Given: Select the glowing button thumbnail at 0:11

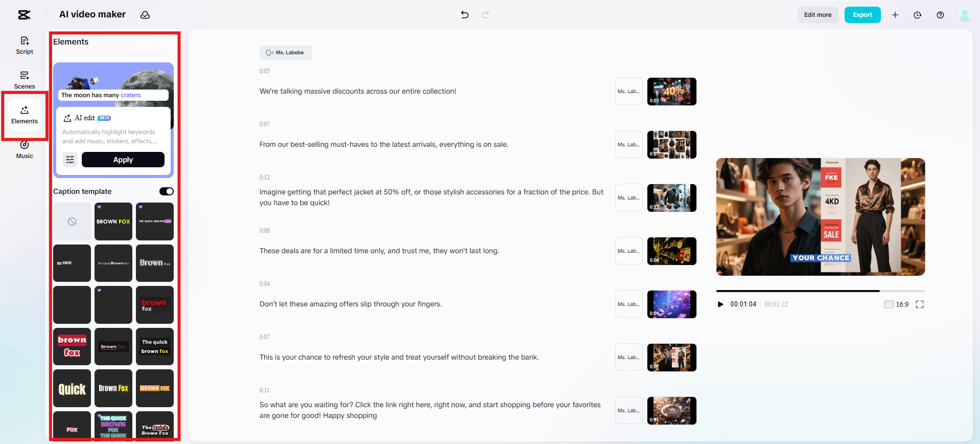Looking at the screenshot, I should (x=672, y=411).
